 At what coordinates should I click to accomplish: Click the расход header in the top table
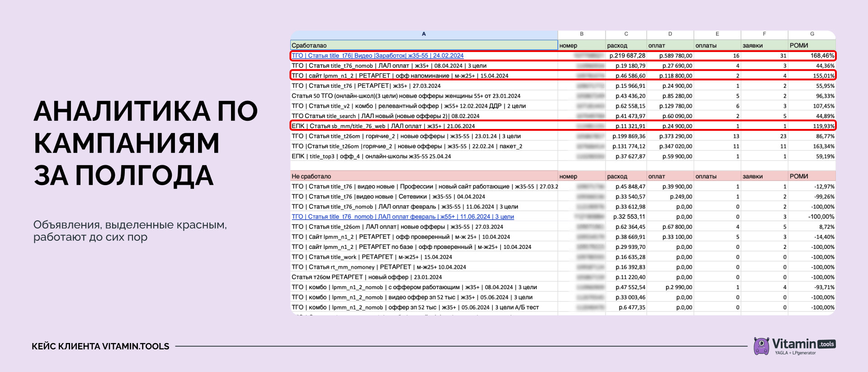(x=617, y=46)
